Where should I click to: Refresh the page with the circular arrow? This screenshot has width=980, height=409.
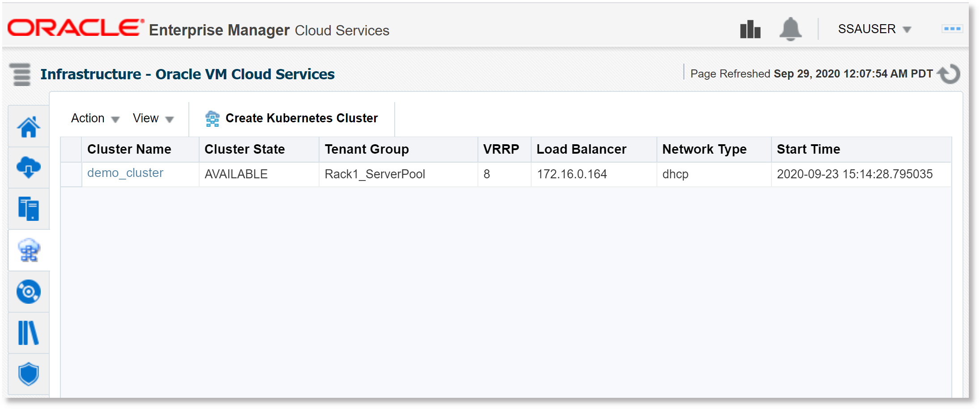[x=949, y=74]
